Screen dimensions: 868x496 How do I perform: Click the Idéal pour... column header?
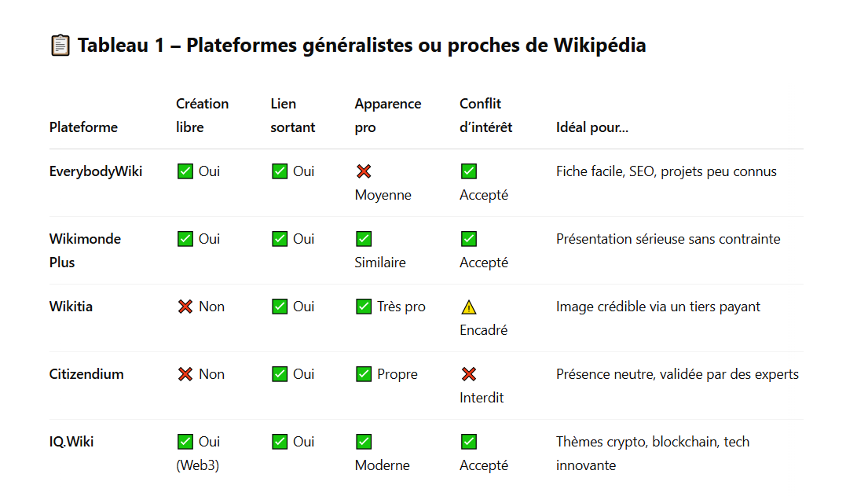click(x=591, y=127)
